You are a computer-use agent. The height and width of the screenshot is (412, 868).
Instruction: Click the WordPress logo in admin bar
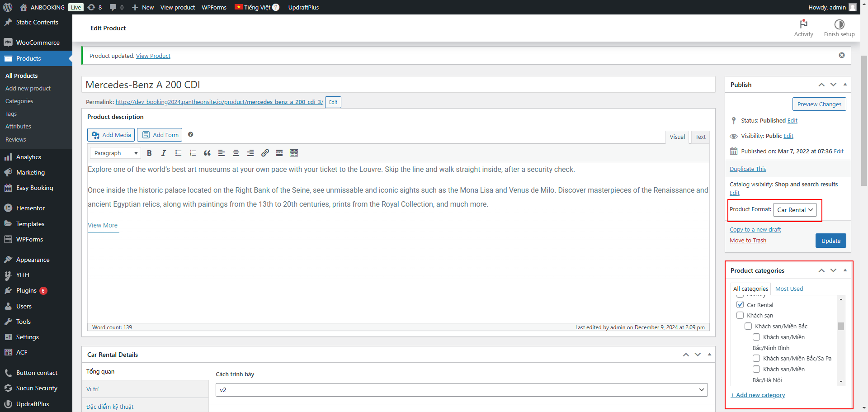(x=7, y=7)
